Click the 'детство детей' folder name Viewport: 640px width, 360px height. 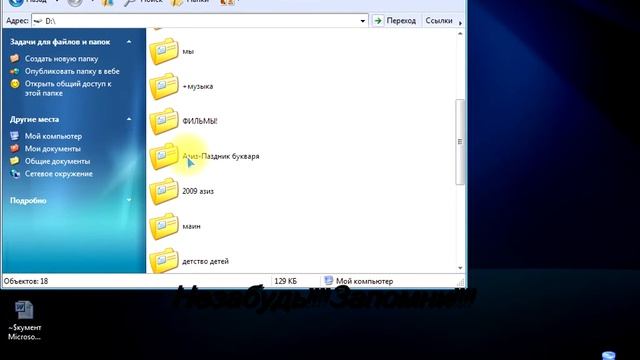(205, 261)
